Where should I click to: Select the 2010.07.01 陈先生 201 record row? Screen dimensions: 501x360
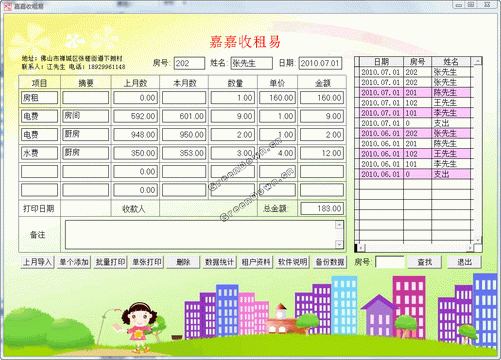[415, 92]
